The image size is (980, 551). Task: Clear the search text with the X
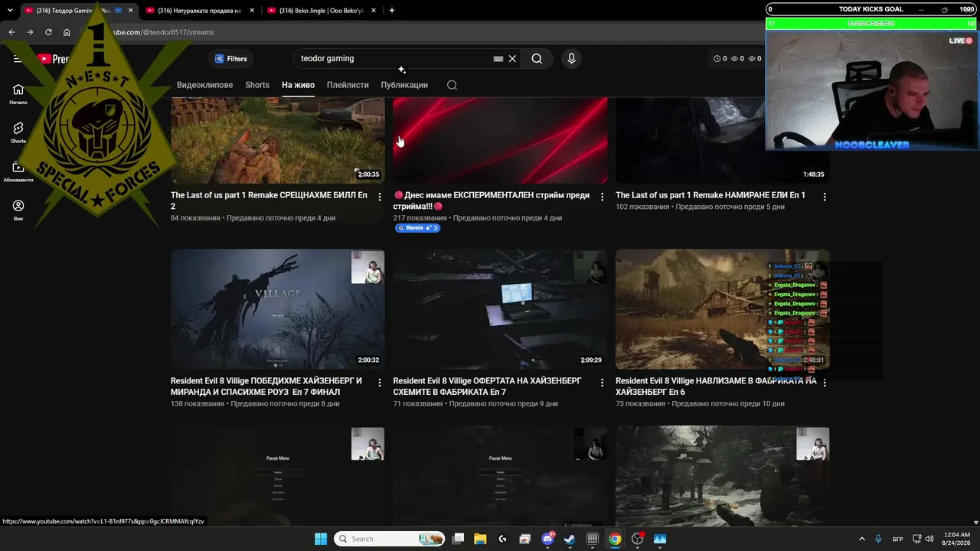(513, 58)
